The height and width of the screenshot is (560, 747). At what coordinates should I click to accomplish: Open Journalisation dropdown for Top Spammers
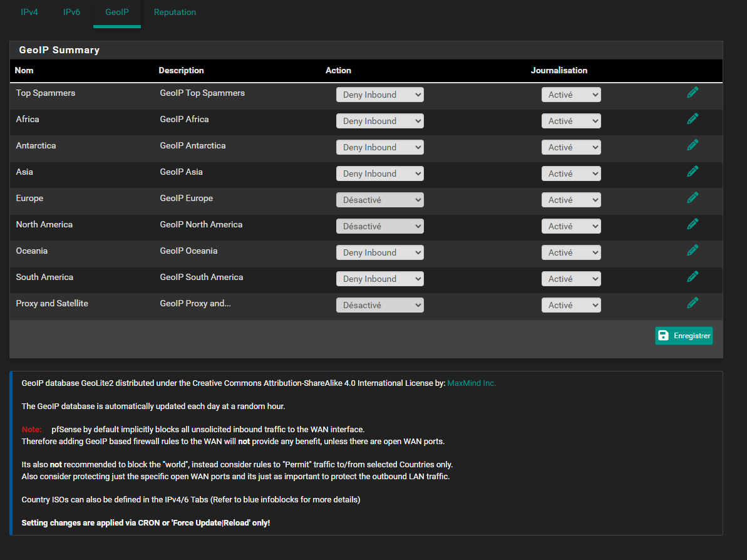[570, 95]
